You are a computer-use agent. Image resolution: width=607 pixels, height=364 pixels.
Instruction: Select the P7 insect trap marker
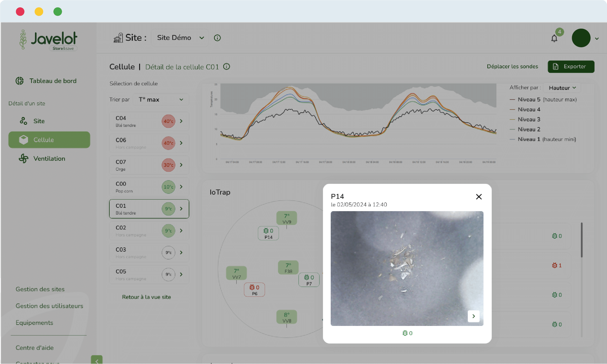[x=309, y=280]
